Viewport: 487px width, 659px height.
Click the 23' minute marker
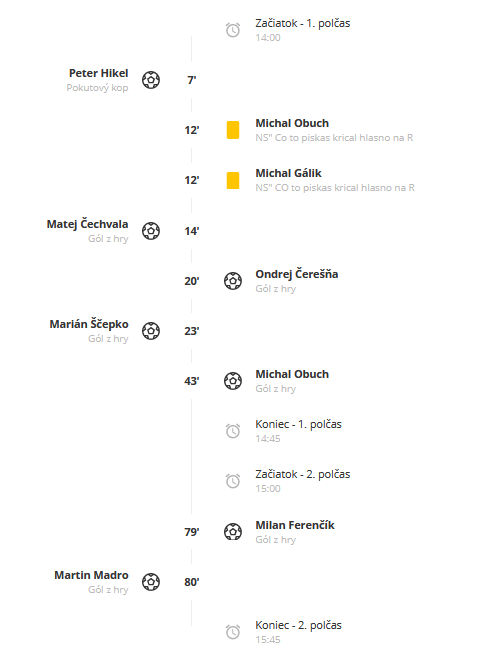coord(192,331)
